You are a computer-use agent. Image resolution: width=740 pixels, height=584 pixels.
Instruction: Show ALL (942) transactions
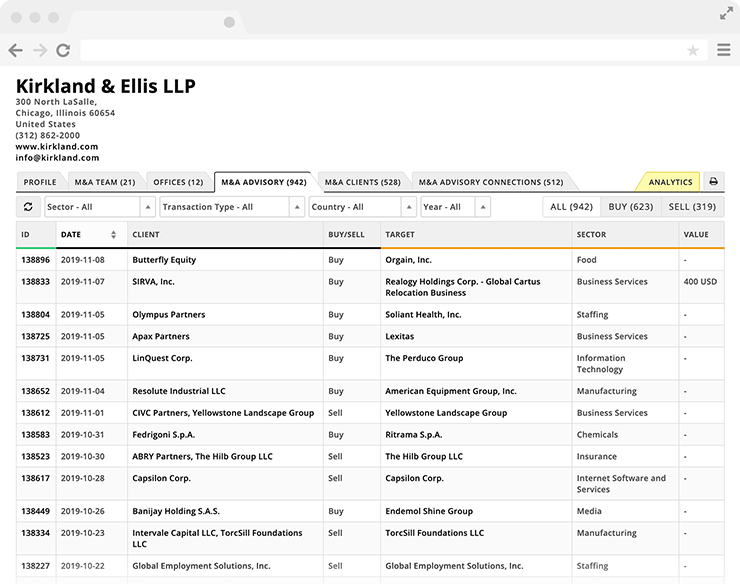572,207
